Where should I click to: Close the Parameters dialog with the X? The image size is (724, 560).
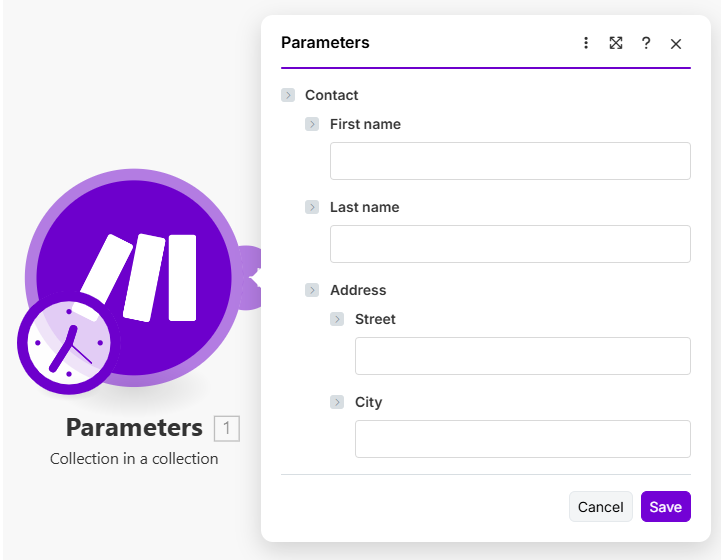tap(676, 43)
